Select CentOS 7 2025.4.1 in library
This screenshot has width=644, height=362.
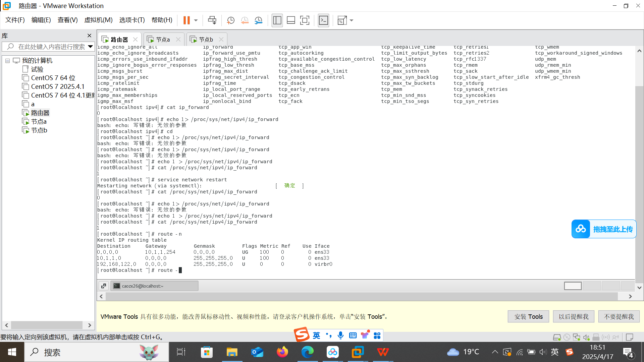58,86
